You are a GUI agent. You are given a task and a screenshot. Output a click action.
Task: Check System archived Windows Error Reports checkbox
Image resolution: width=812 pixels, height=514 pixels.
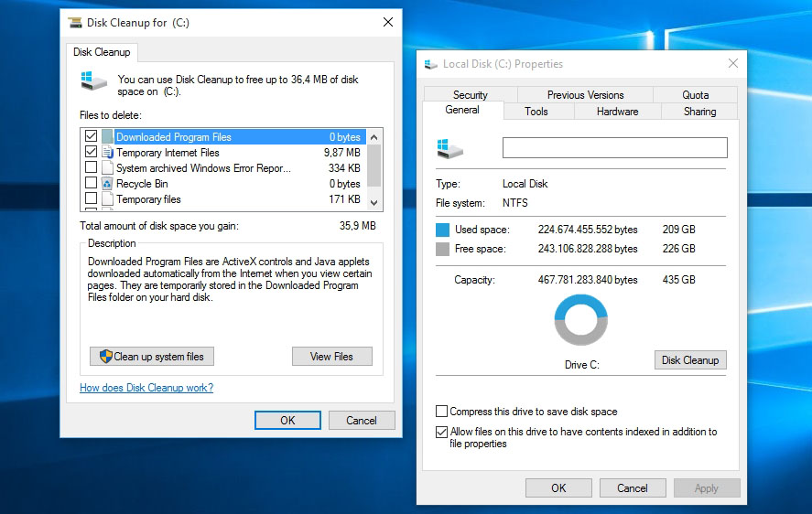(92, 167)
